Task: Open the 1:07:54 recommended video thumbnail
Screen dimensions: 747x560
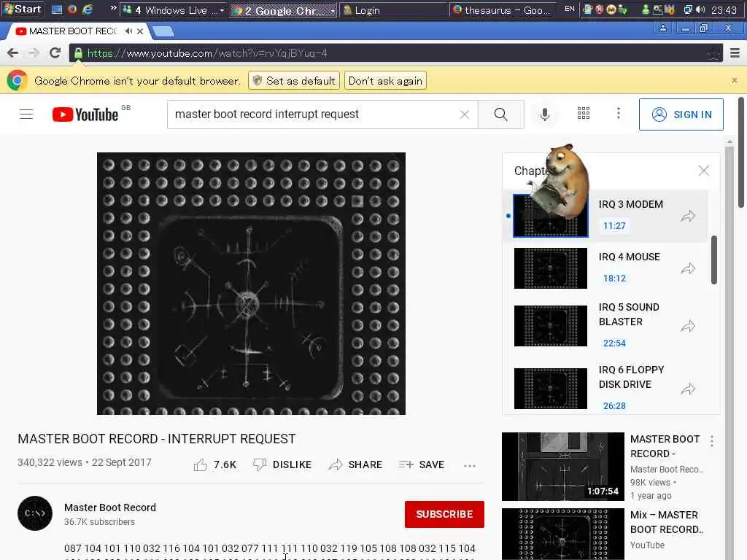Action: [562, 467]
